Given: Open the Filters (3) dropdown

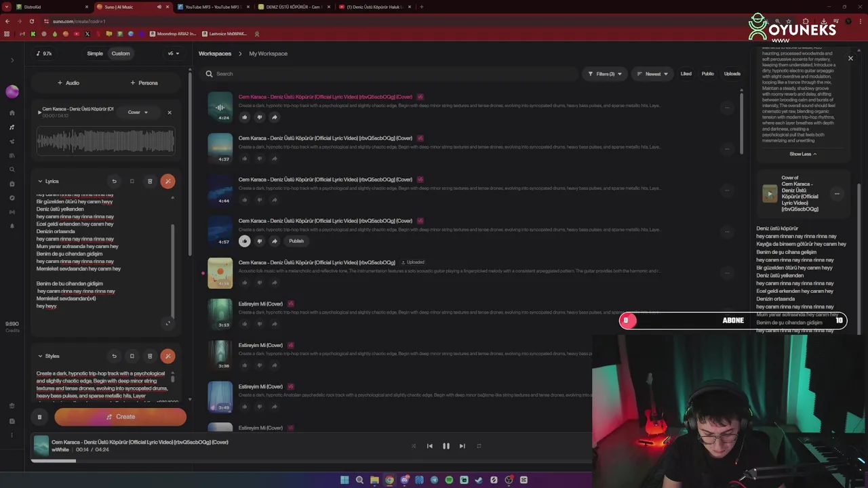Looking at the screenshot, I should point(604,74).
